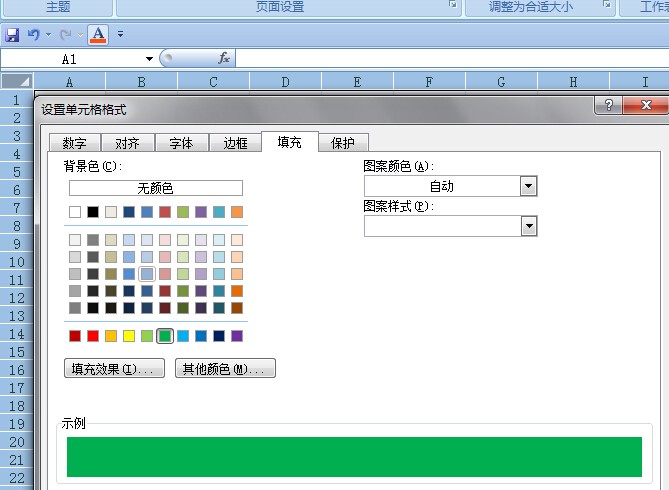Click the 填充效果 button
Viewport: 669px width, 490px height.
point(114,368)
